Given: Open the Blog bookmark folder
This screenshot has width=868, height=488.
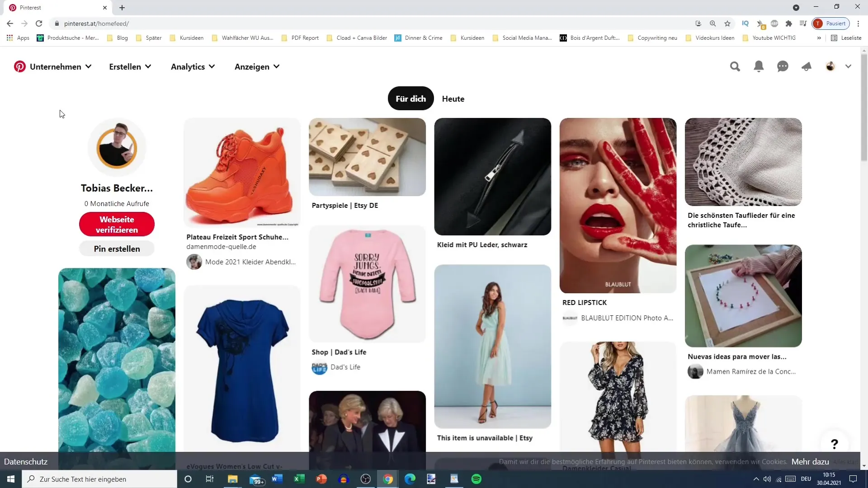Looking at the screenshot, I should (x=118, y=38).
